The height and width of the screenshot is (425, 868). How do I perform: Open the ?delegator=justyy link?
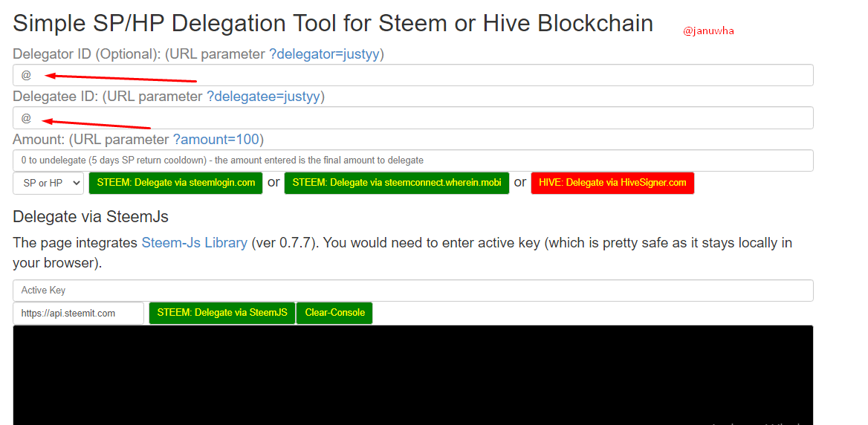(x=325, y=54)
